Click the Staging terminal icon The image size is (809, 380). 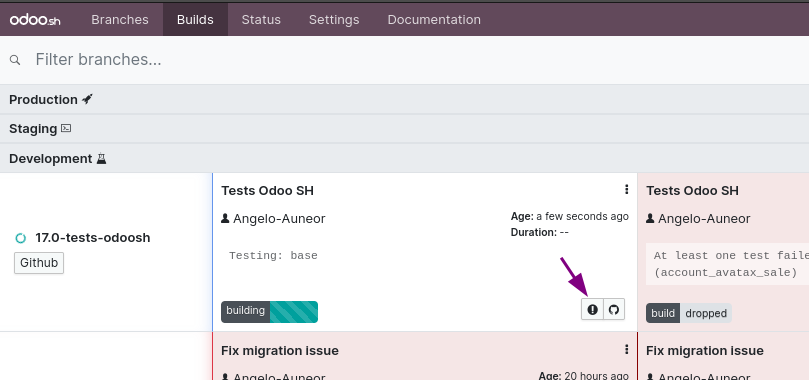click(x=66, y=128)
